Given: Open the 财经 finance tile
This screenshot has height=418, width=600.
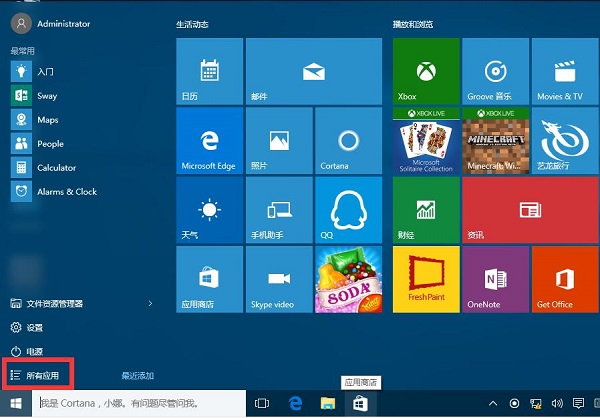Looking at the screenshot, I should 426,210.
